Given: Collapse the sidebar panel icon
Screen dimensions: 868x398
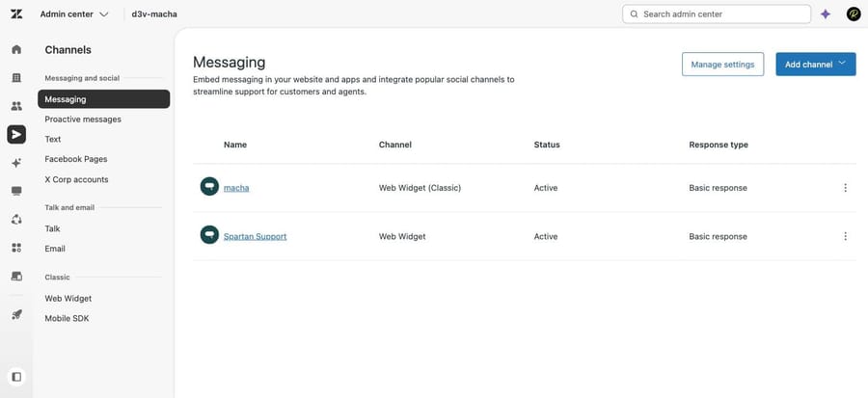Looking at the screenshot, I should [x=16, y=377].
